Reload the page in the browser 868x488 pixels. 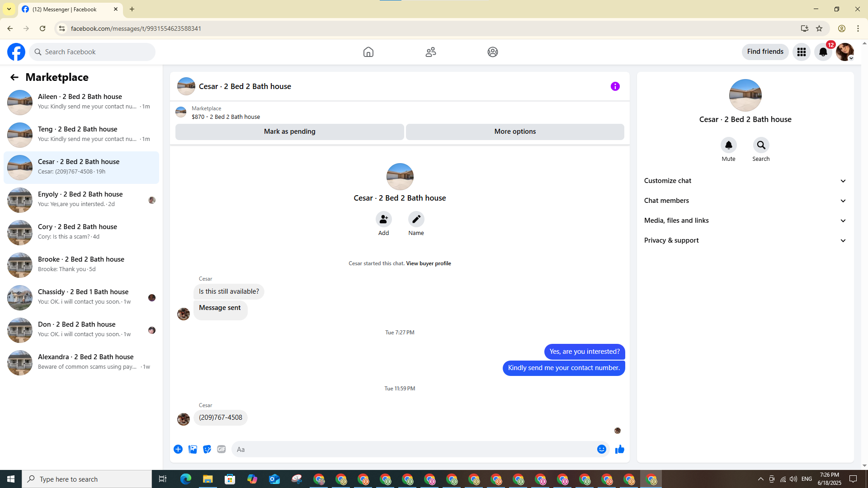(x=42, y=28)
